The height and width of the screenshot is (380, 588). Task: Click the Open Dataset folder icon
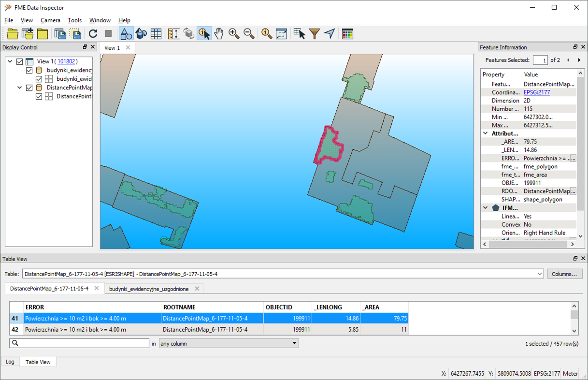pos(13,33)
